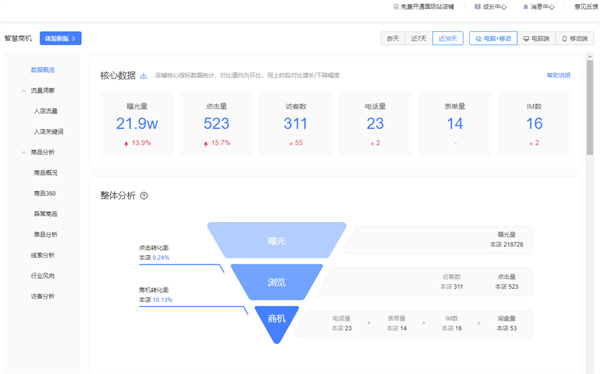Viewport: 600px width, 374px height.
Task: Click IM数 本店 16 in 商机 row
Action: coord(452,328)
